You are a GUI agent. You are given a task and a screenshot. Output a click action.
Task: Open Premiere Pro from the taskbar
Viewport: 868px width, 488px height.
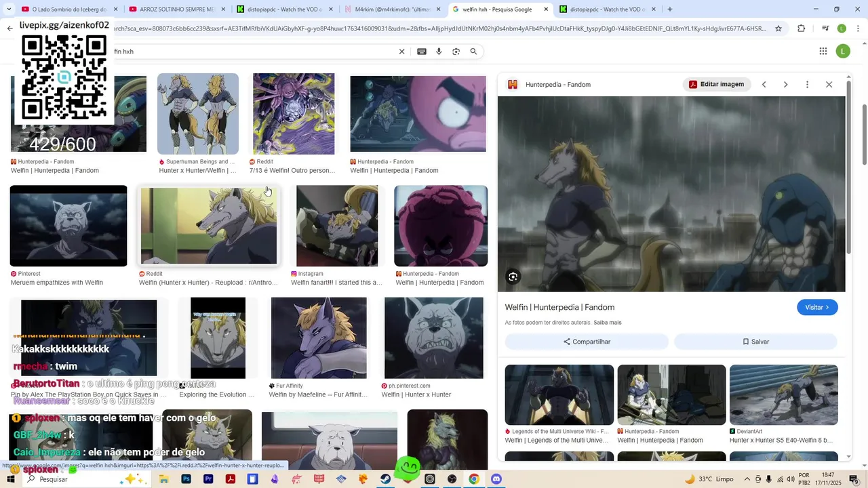pyautogui.click(x=208, y=479)
